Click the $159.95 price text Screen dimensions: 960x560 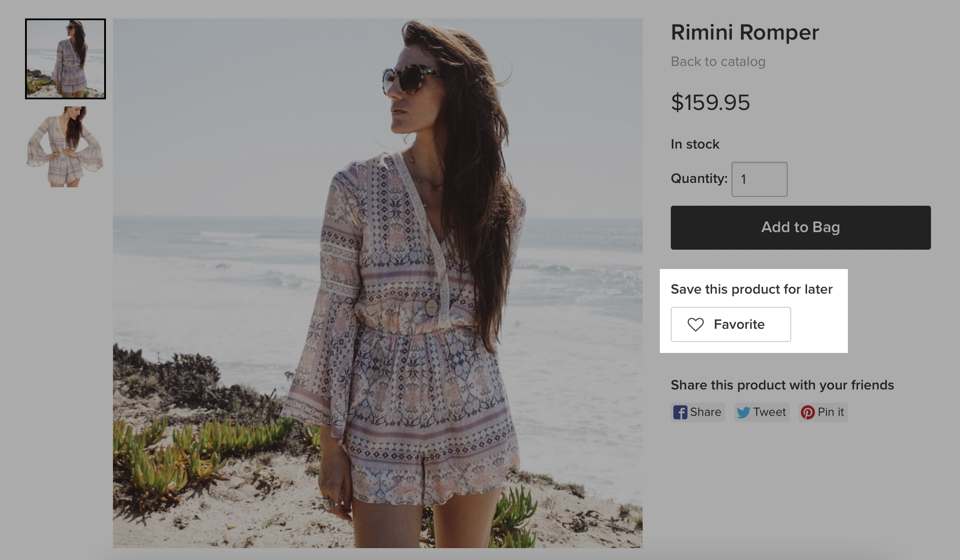point(710,102)
